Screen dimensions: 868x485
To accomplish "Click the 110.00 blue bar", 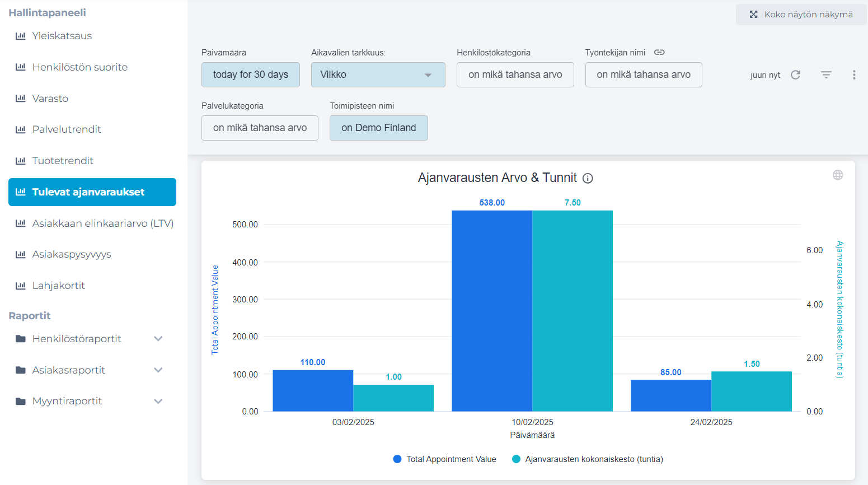I will pyautogui.click(x=313, y=391).
